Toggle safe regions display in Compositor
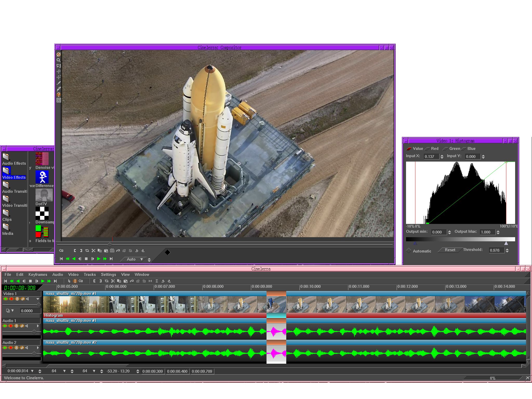 59,100
